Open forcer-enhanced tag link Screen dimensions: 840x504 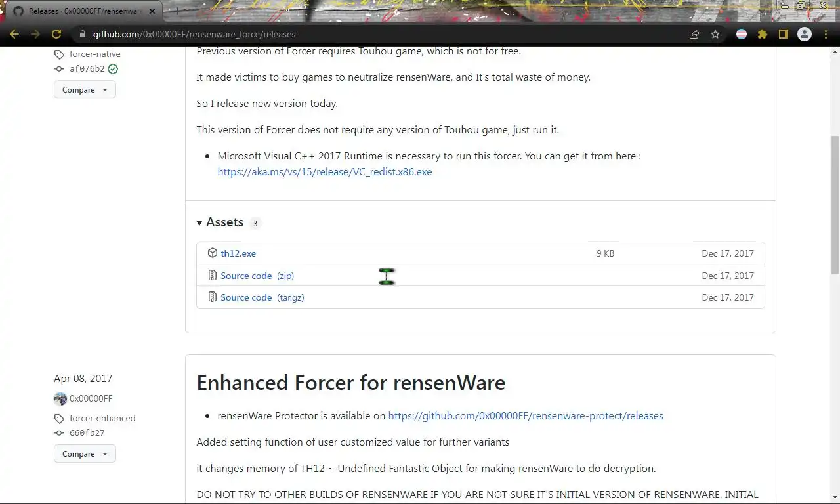102,419
